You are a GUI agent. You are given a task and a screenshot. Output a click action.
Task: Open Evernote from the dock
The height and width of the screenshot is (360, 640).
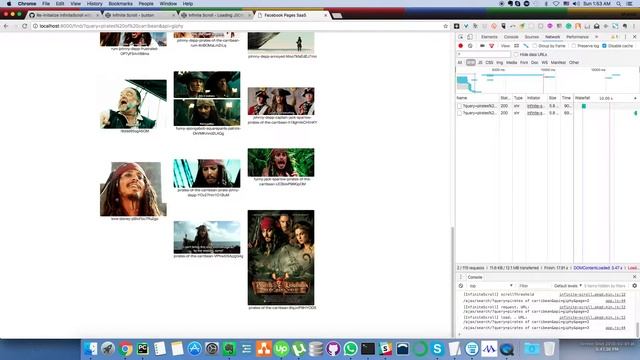pos(229,349)
